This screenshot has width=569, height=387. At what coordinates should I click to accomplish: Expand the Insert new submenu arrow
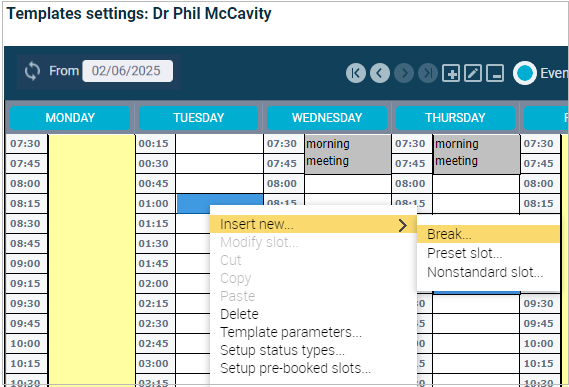click(x=402, y=225)
